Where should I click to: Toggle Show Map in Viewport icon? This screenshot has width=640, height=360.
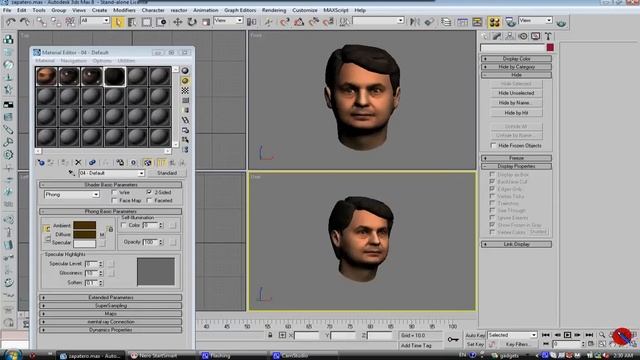[x=147, y=162]
